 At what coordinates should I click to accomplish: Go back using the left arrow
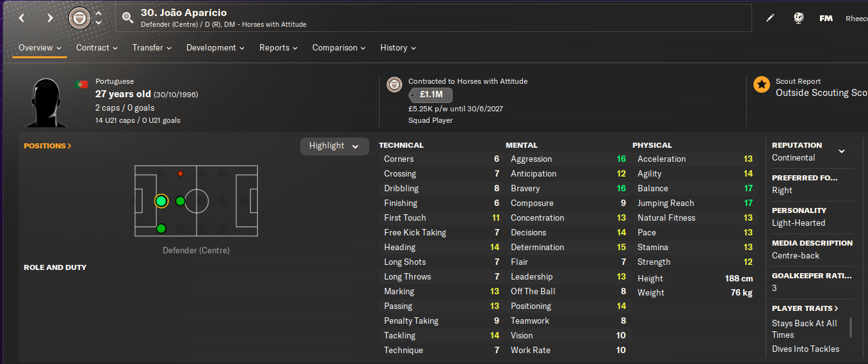(x=22, y=18)
